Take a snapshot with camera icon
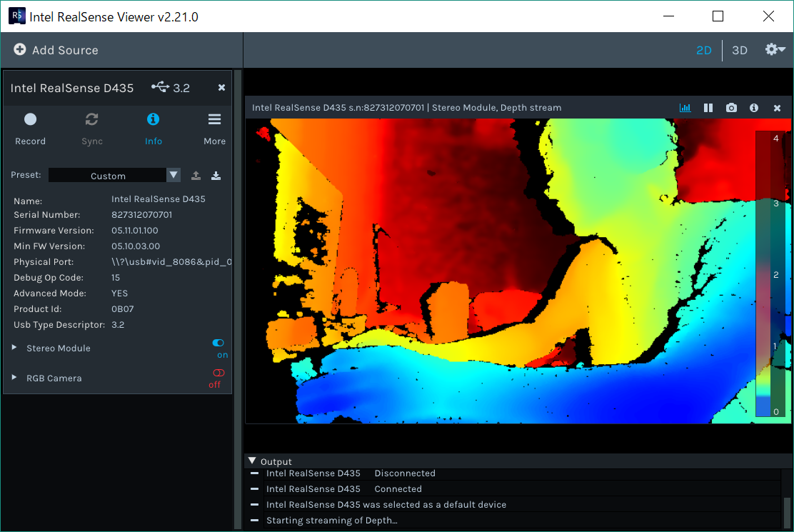Image resolution: width=794 pixels, height=532 pixels. pyautogui.click(x=731, y=108)
